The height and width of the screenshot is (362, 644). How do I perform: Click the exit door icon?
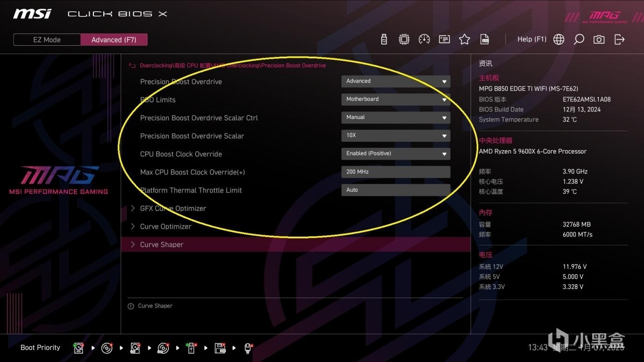tap(619, 40)
